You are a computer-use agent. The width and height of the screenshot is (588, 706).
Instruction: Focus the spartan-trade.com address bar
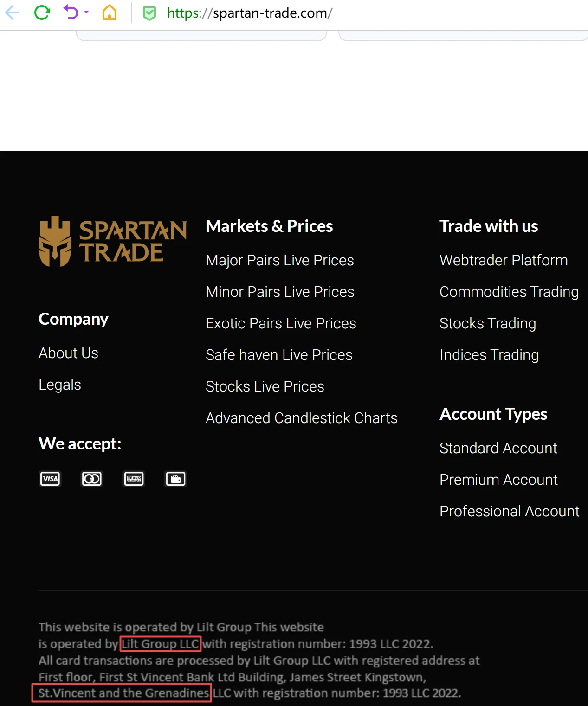250,13
